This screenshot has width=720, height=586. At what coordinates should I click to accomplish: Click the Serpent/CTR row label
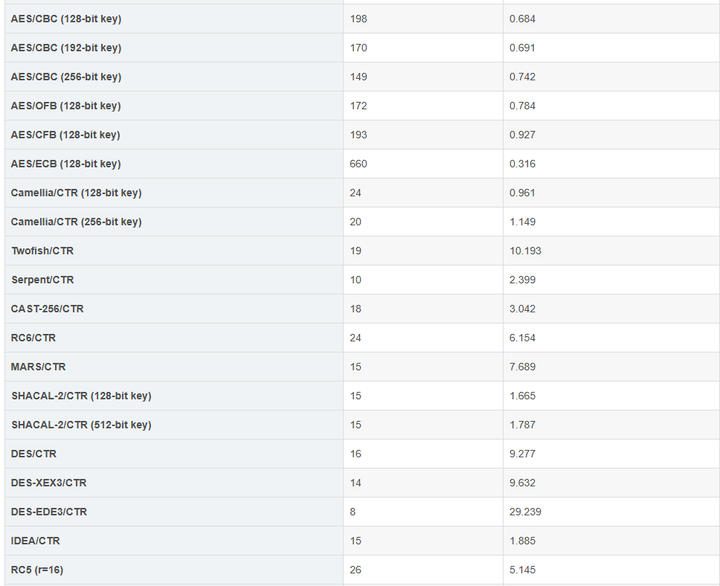42,280
